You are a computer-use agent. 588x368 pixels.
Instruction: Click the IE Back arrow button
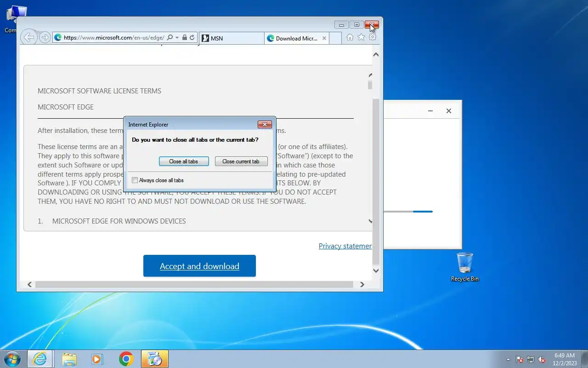click(29, 37)
